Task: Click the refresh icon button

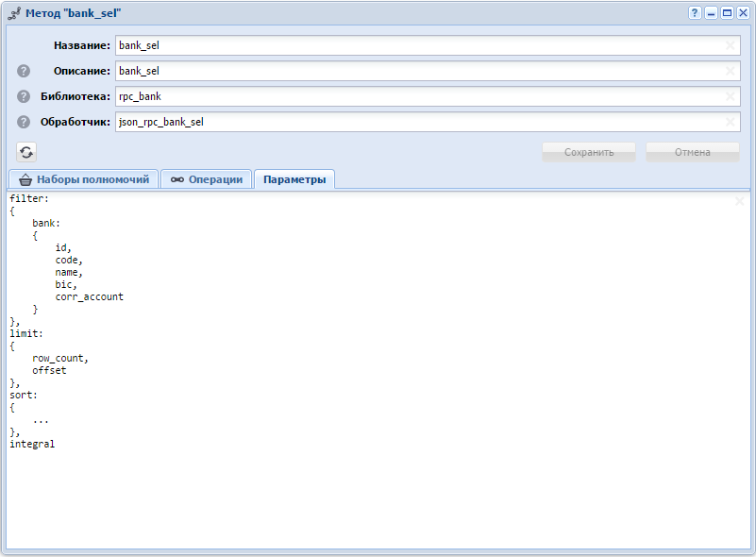Action: pyautogui.click(x=26, y=152)
